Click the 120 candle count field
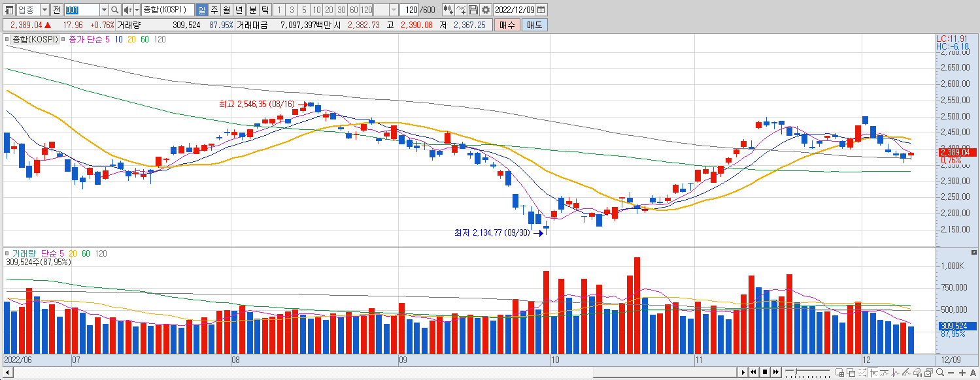This screenshot has width=980, height=380. (x=411, y=10)
